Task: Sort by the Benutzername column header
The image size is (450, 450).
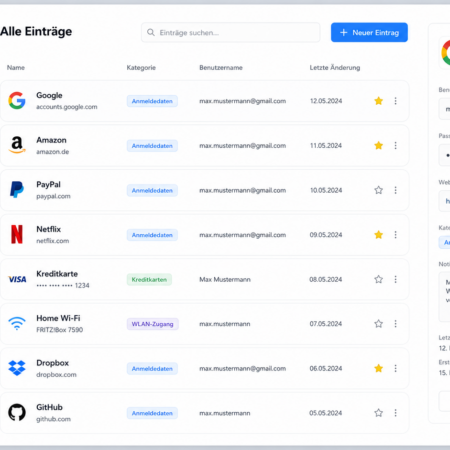Action: coord(221,68)
